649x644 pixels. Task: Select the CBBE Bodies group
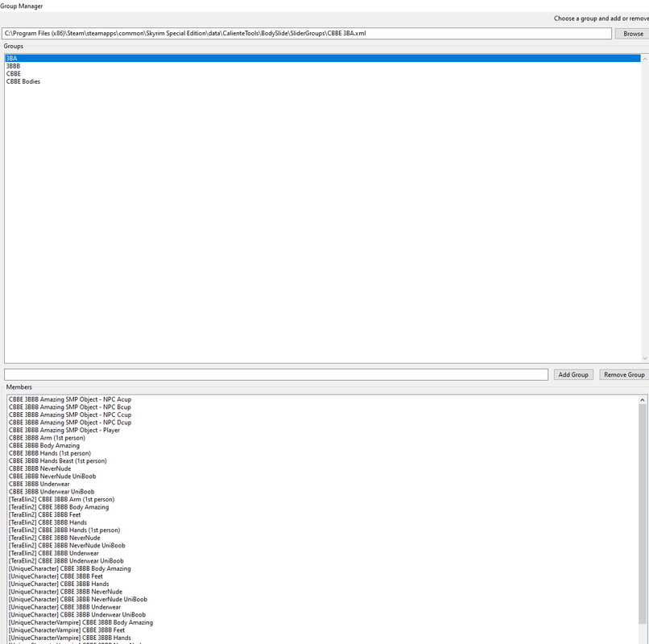click(323, 81)
